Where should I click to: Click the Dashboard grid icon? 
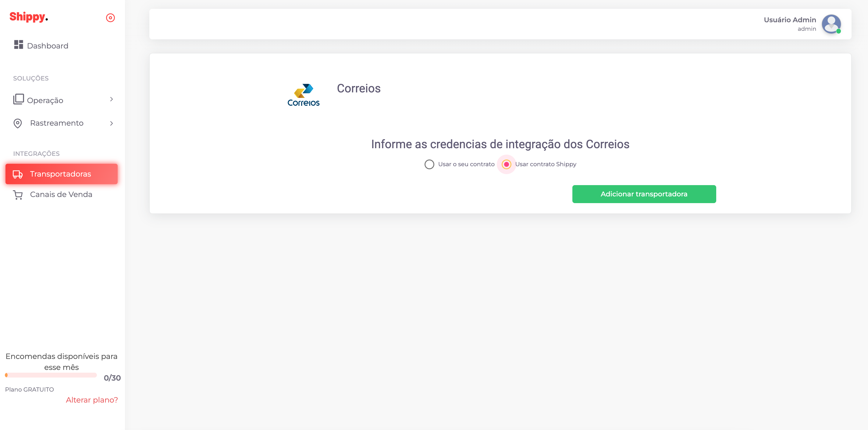pyautogui.click(x=18, y=45)
